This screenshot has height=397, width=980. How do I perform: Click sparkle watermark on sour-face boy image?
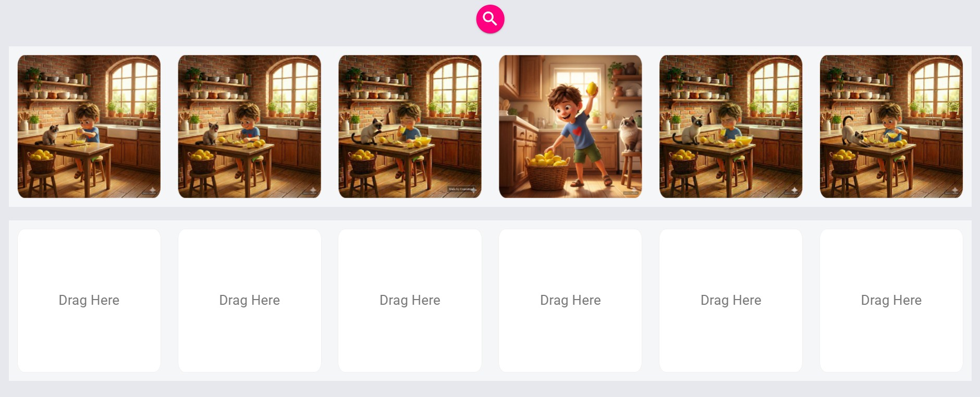pos(794,190)
